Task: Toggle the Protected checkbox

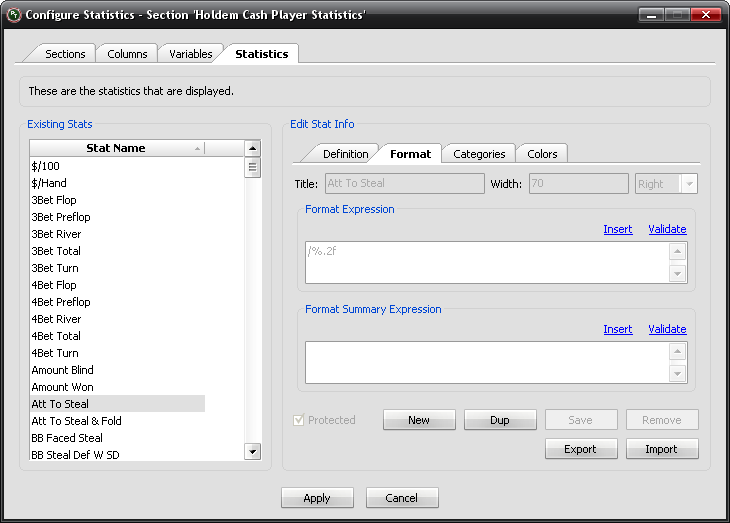Action: tap(299, 420)
